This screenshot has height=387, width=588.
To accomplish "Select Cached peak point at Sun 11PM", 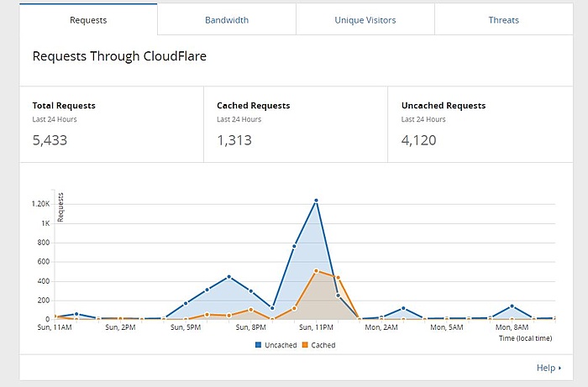I will (x=316, y=270).
